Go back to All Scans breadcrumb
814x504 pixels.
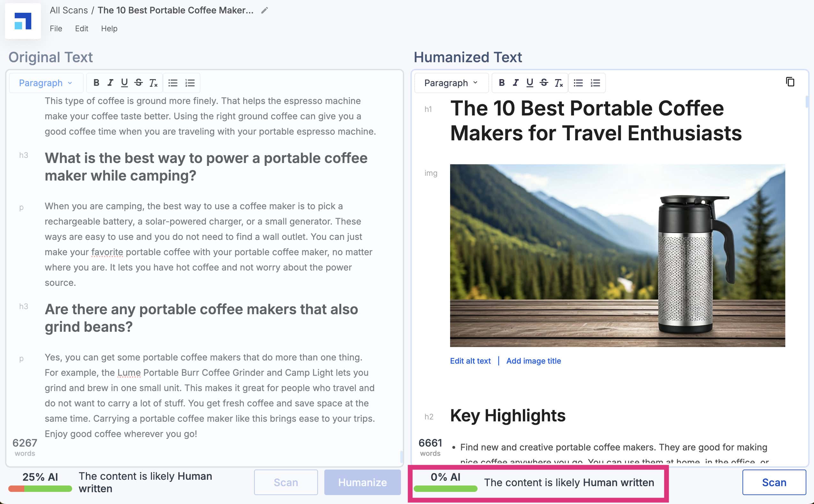point(69,10)
